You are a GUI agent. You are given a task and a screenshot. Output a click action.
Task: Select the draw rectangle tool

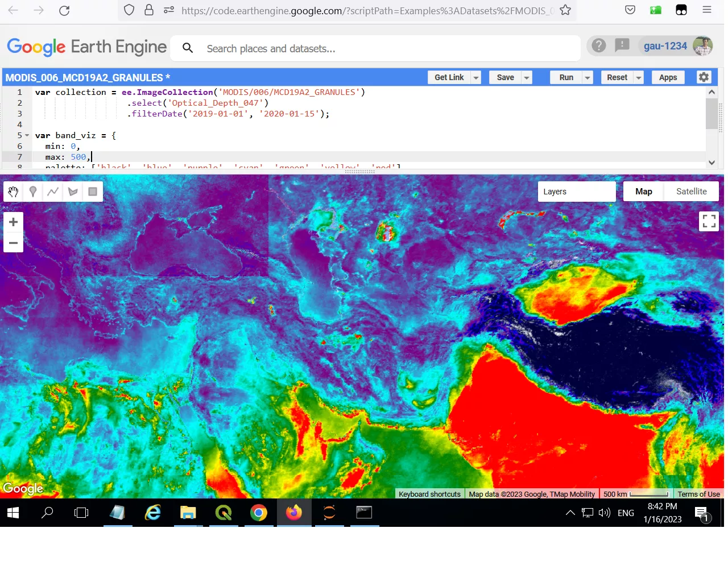pos(93,192)
